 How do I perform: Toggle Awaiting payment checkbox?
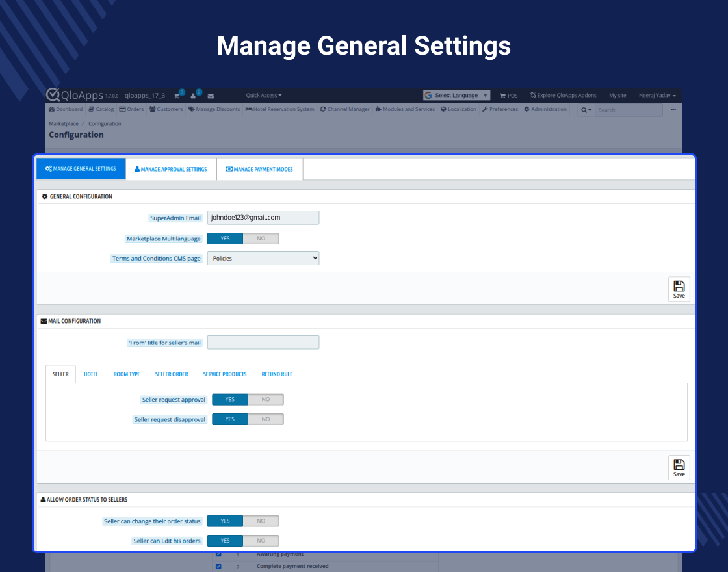click(218, 554)
